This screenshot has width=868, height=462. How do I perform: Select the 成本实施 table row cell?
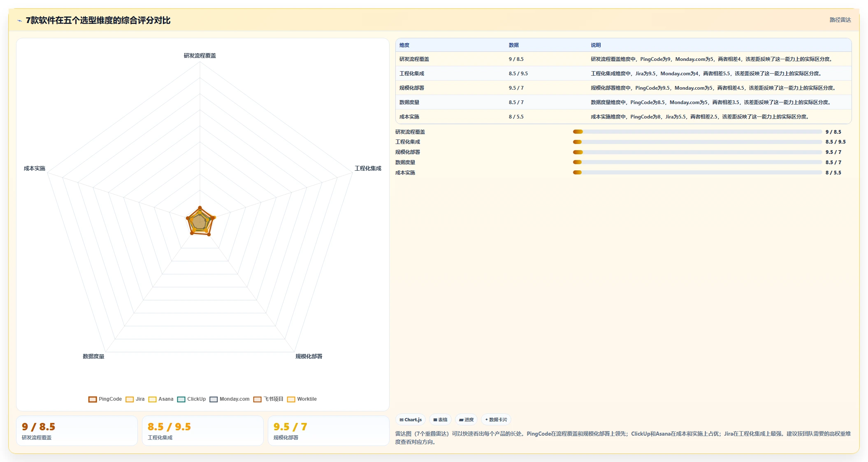409,117
